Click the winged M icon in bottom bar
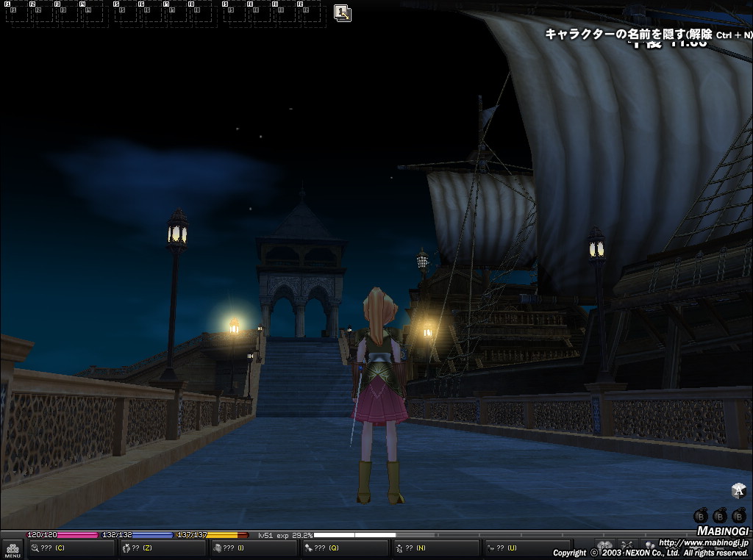 [x=604, y=546]
